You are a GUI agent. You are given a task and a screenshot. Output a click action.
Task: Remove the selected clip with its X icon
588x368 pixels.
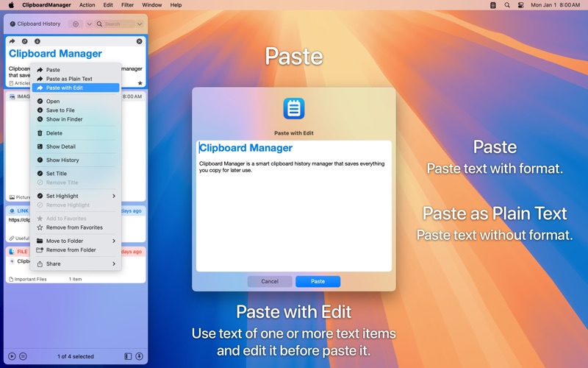point(139,41)
